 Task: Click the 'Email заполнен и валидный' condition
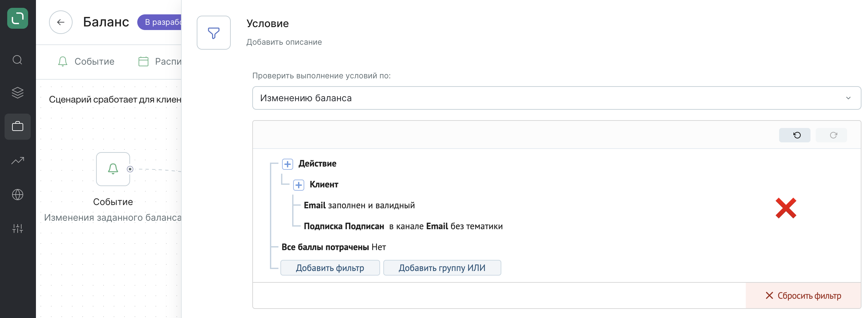point(359,205)
